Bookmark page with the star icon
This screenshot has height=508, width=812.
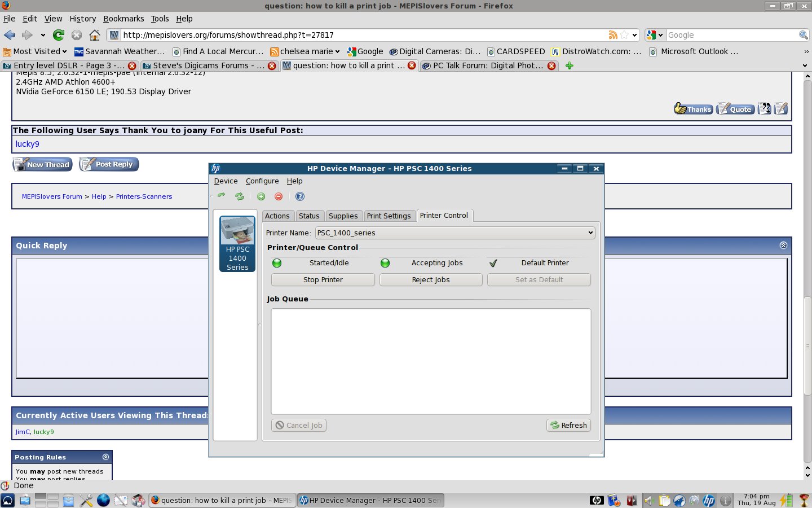(x=624, y=35)
